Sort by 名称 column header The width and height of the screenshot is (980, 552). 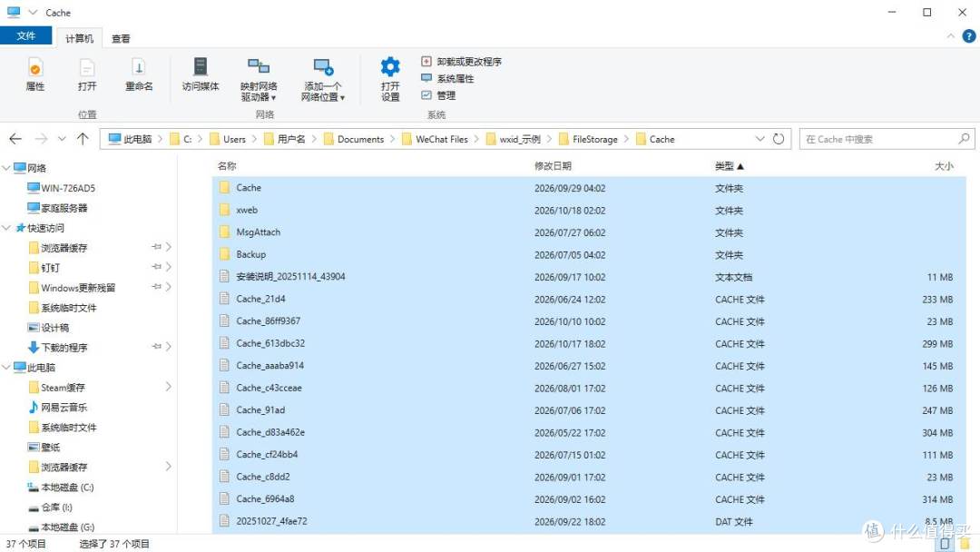coord(227,165)
